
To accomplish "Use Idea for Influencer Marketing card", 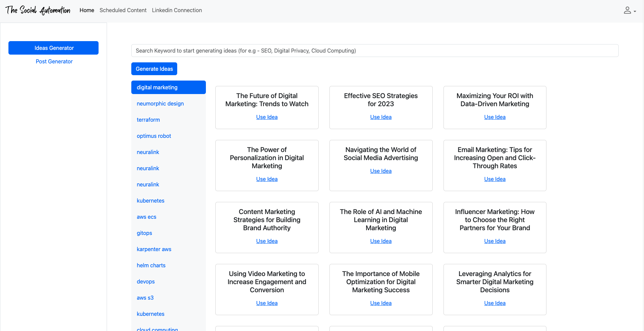I will (x=495, y=241).
